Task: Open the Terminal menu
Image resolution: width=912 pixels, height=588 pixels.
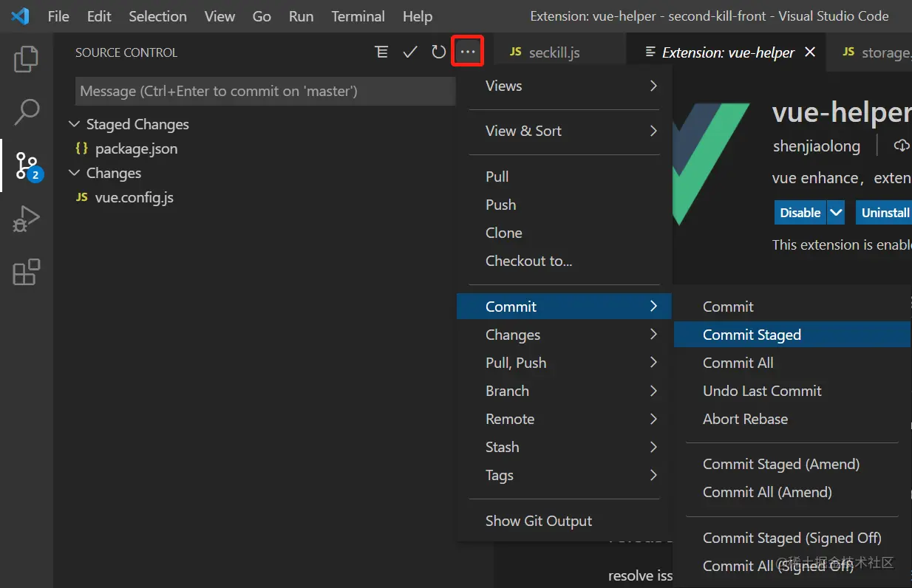Action: pos(358,16)
